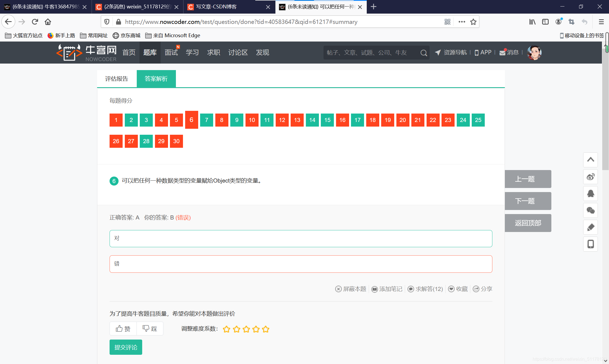Switch to the 评估报告 tab
The image size is (609, 364).
click(x=117, y=79)
